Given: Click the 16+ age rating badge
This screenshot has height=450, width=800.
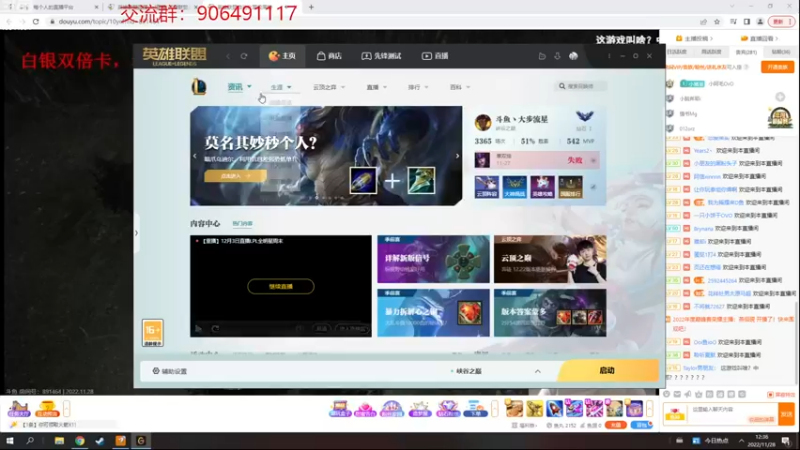Looking at the screenshot, I should click(153, 333).
